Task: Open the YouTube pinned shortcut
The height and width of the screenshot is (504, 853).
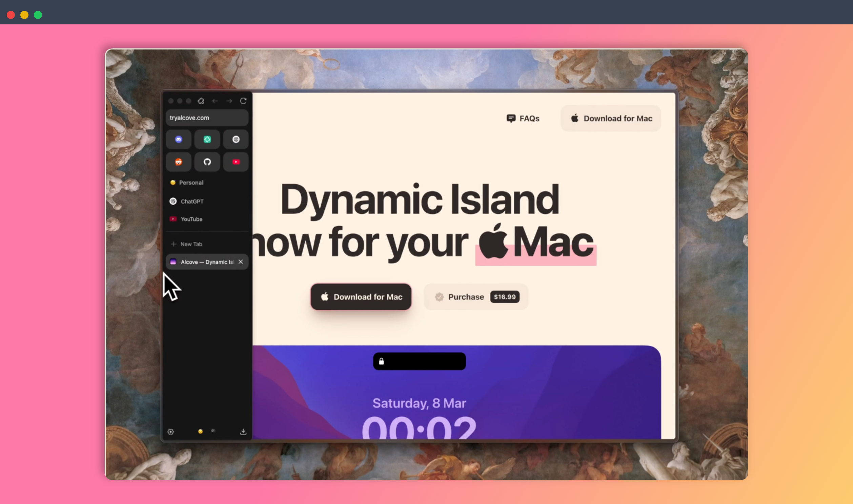Action: coord(236,162)
